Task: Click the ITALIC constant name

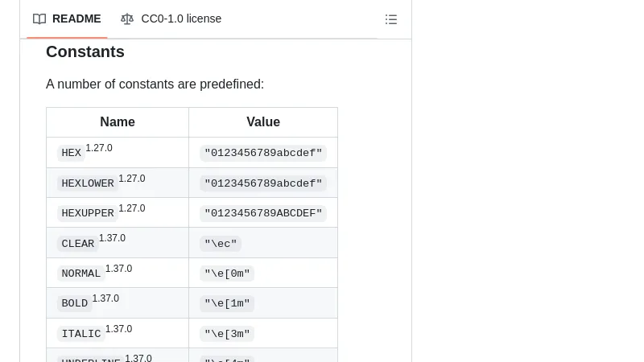Action: (x=81, y=334)
